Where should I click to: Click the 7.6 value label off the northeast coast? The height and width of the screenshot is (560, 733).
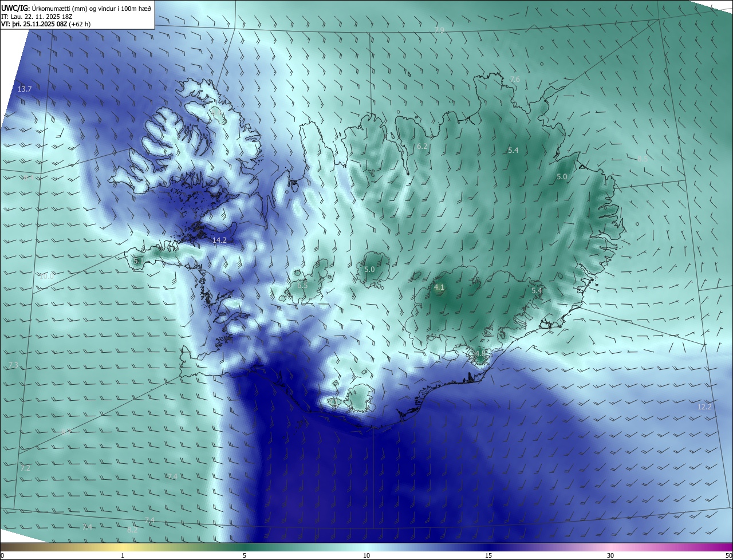pyautogui.click(x=515, y=79)
